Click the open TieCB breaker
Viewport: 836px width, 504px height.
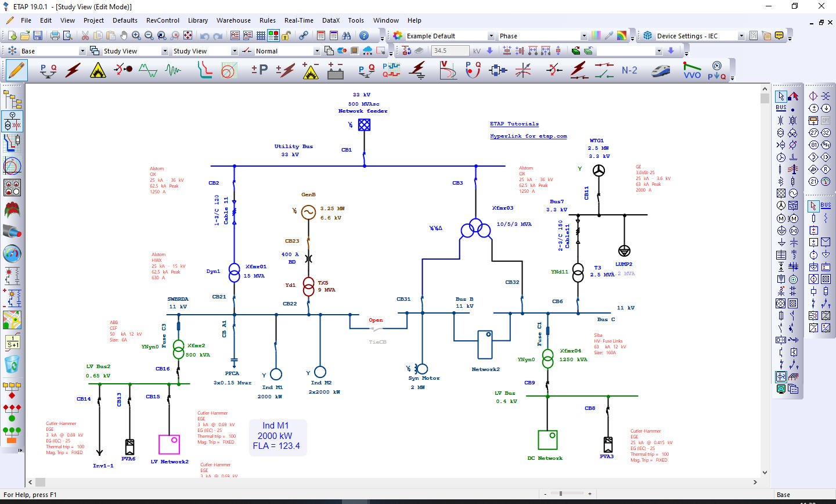point(377,330)
